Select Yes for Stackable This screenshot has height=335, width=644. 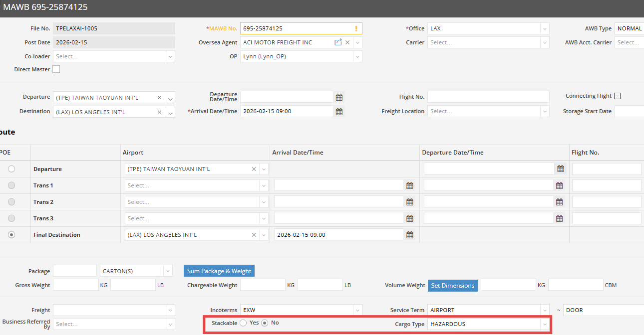pyautogui.click(x=243, y=323)
